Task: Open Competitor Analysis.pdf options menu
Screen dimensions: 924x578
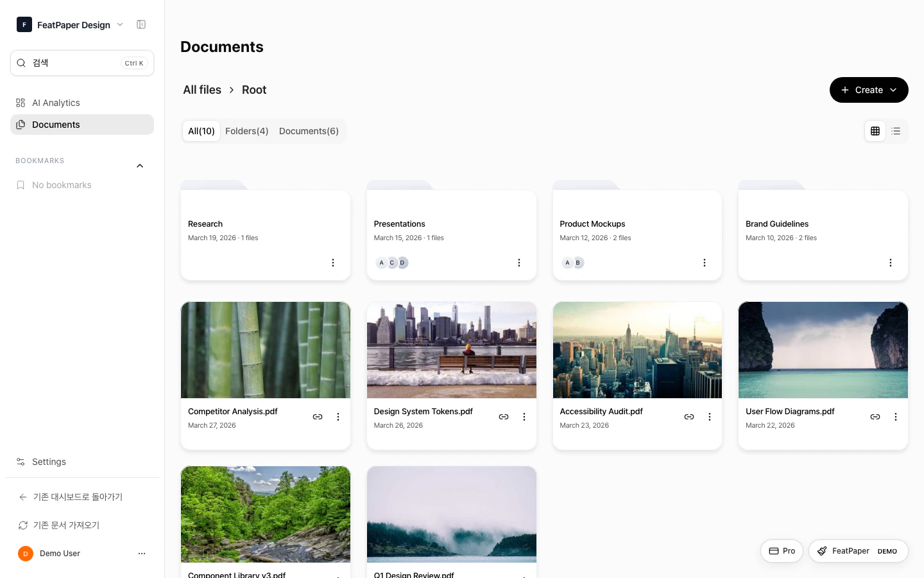Action: (338, 417)
